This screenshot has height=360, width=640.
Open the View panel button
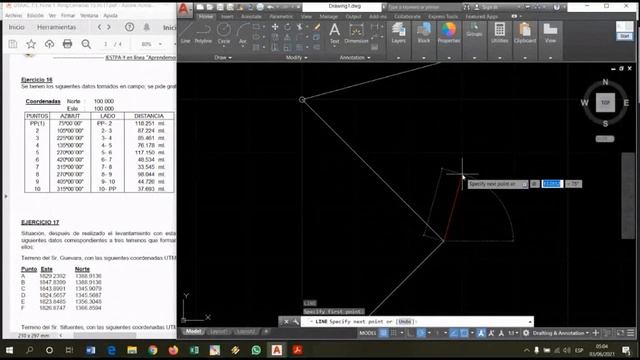tap(550, 33)
